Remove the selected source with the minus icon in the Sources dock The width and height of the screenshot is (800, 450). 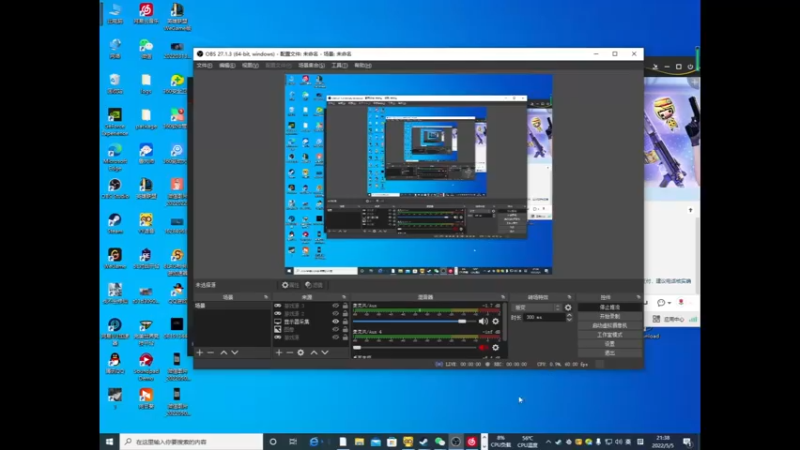point(289,353)
